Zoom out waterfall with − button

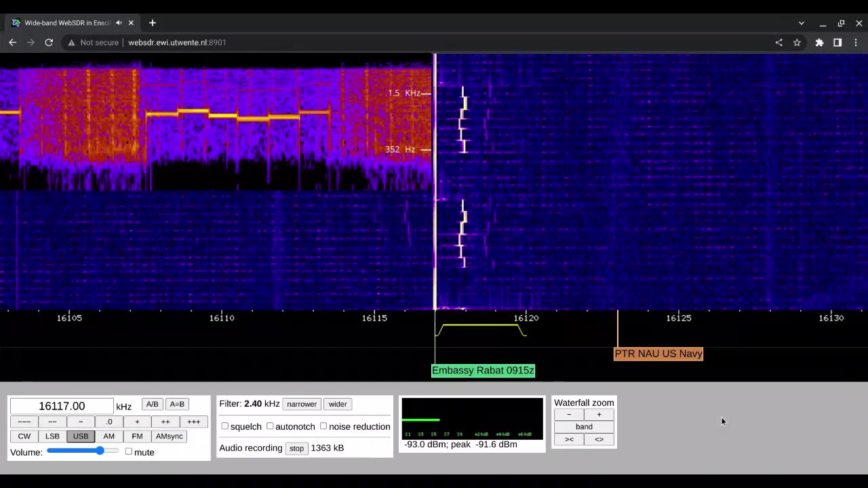pyautogui.click(x=569, y=414)
